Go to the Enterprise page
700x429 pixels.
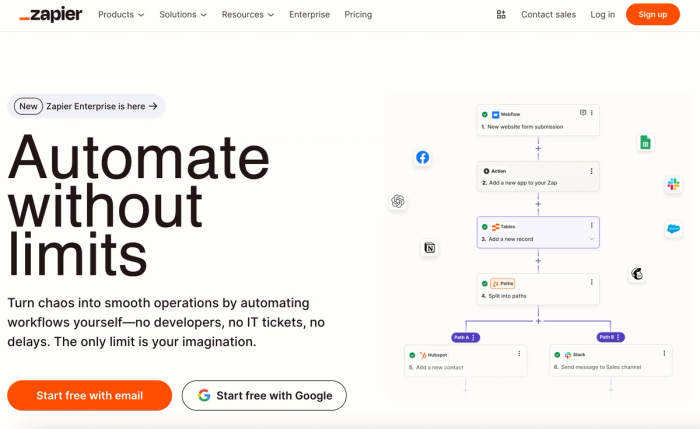(x=309, y=15)
